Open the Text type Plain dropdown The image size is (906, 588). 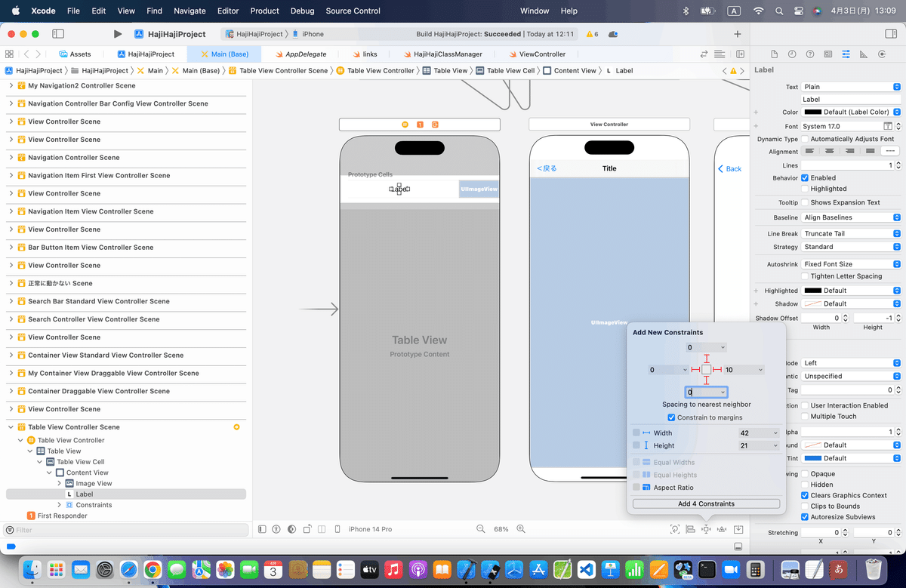[x=851, y=87]
